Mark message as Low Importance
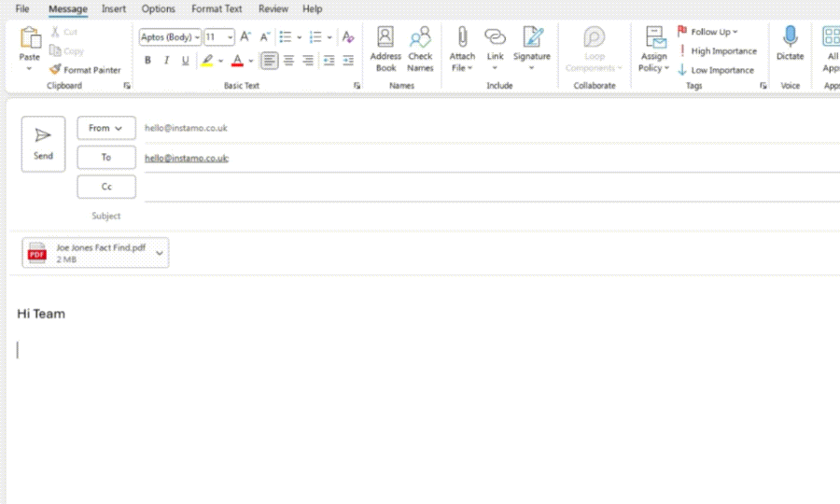Screen dimensions: 840x504 pyautogui.click(x=716, y=70)
